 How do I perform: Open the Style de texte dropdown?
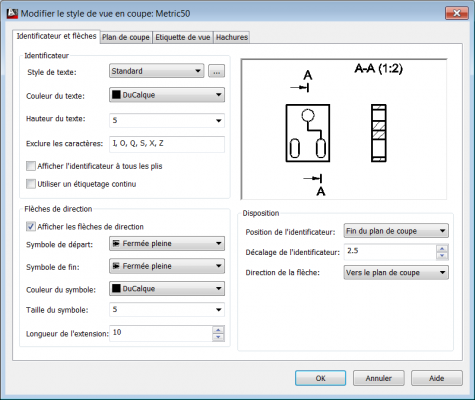click(156, 71)
